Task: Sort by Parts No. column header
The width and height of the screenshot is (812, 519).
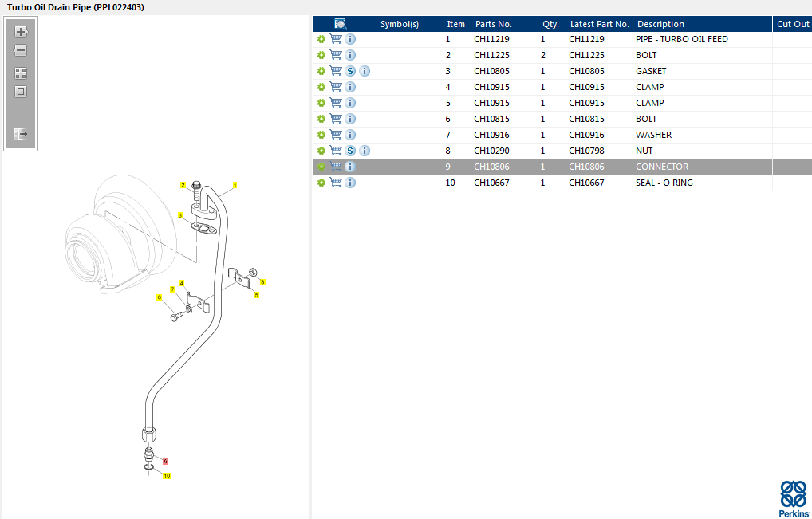Action: tap(504, 24)
